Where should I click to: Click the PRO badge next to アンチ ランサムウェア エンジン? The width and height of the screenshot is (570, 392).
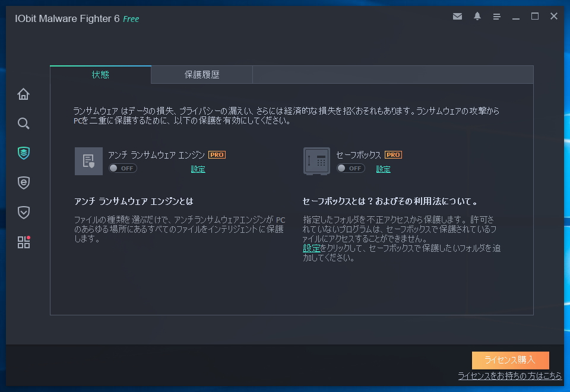point(217,154)
